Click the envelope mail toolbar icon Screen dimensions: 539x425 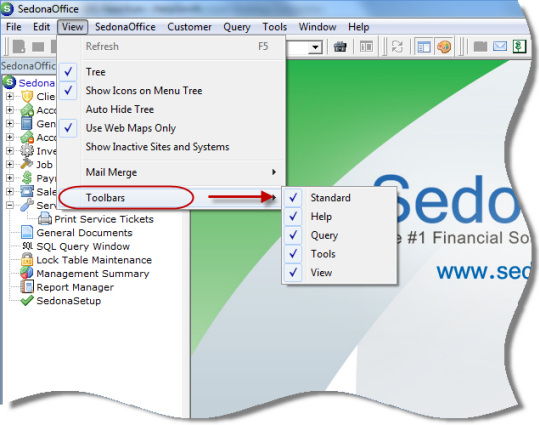(x=500, y=46)
